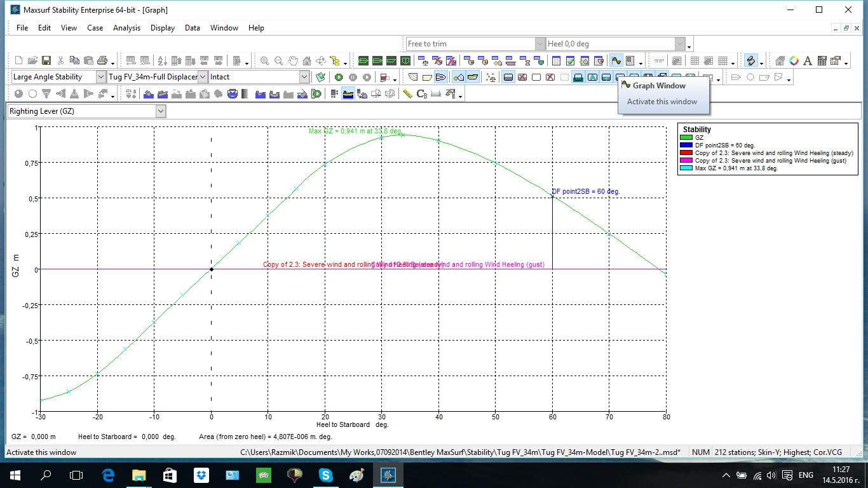
Task: Select the Pan hand tool
Action: tap(293, 61)
